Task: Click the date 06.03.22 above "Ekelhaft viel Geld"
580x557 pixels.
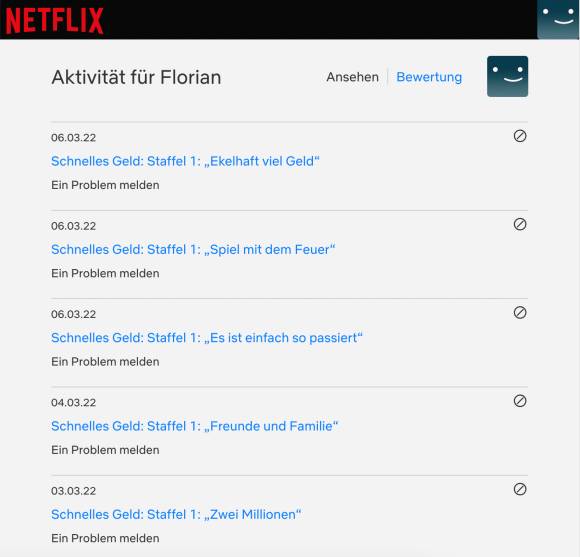Action: 73,138
